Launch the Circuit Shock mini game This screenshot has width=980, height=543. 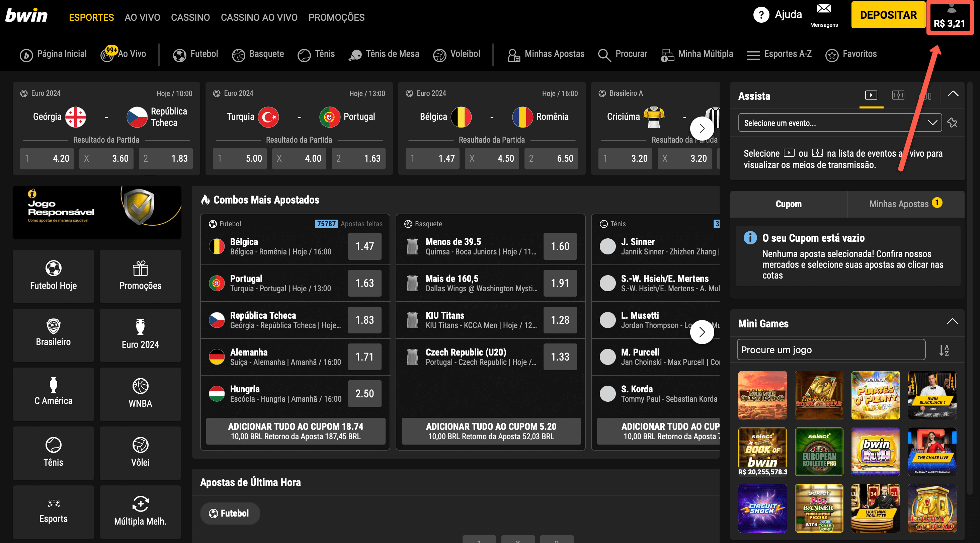[762, 508]
